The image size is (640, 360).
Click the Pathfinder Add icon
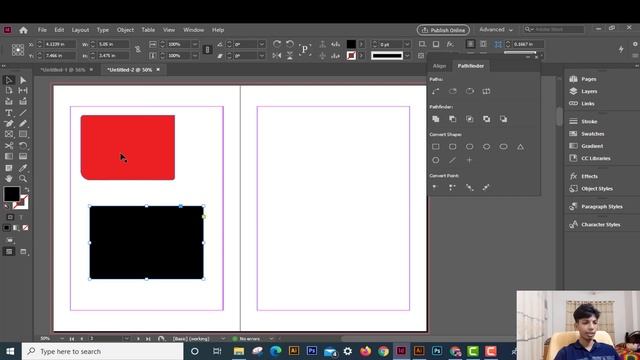pyautogui.click(x=436, y=119)
